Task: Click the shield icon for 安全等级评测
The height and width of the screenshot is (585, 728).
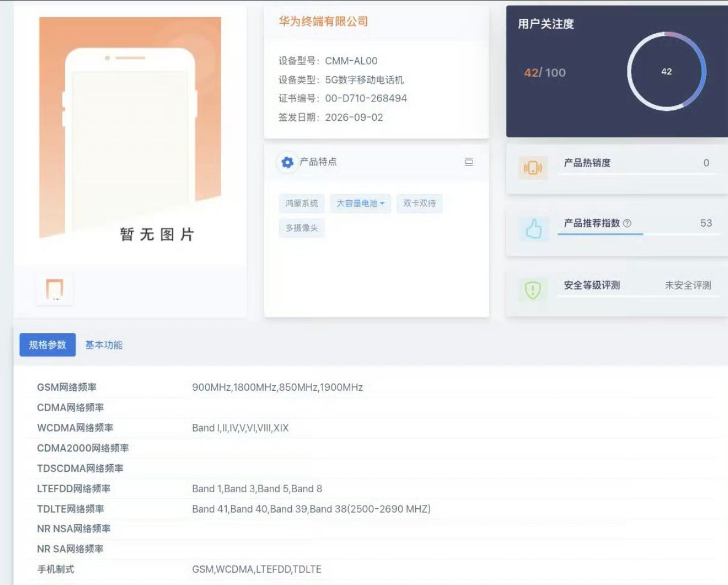Action: 533,290
